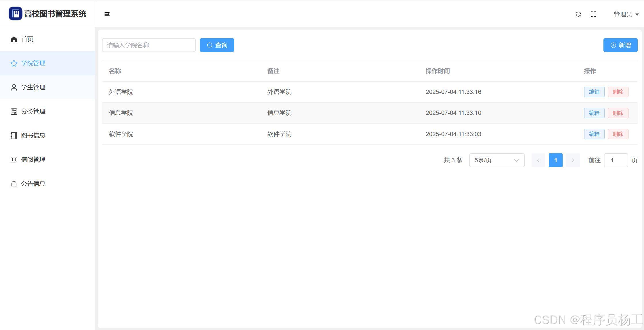
Task: Delete the 软件学院 row
Action: (618, 134)
